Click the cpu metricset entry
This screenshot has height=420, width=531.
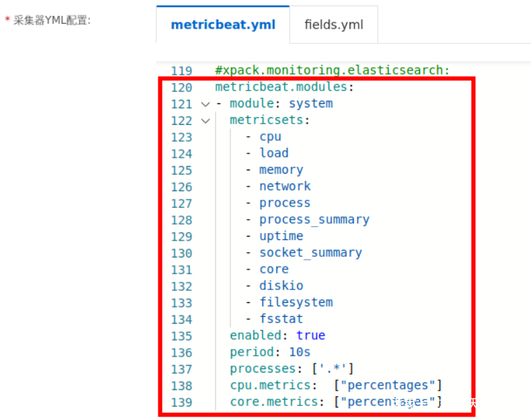(270, 137)
